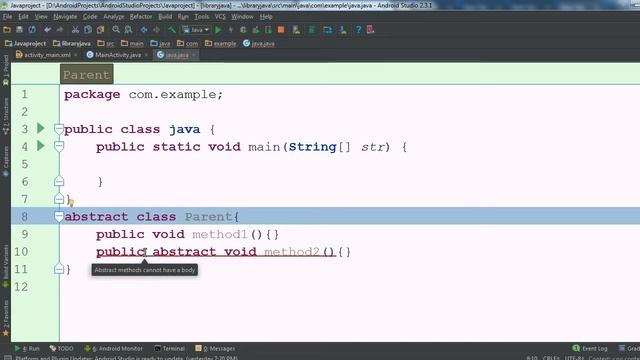Close the java.java editor tab
The width and height of the screenshot is (640, 360).
[194, 55]
